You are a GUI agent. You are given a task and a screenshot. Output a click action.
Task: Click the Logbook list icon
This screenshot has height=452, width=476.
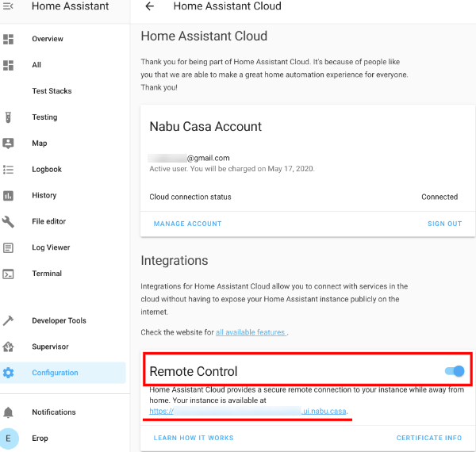click(x=9, y=170)
